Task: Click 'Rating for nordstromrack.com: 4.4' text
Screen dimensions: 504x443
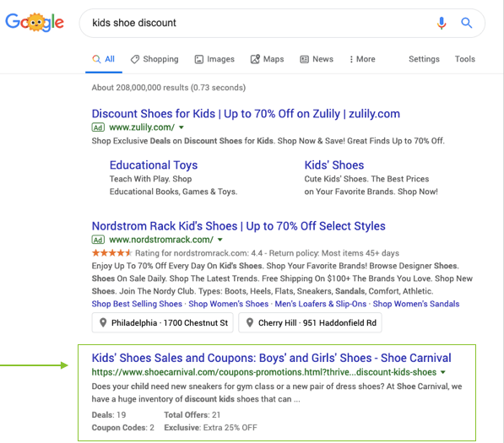Action: tap(198, 253)
